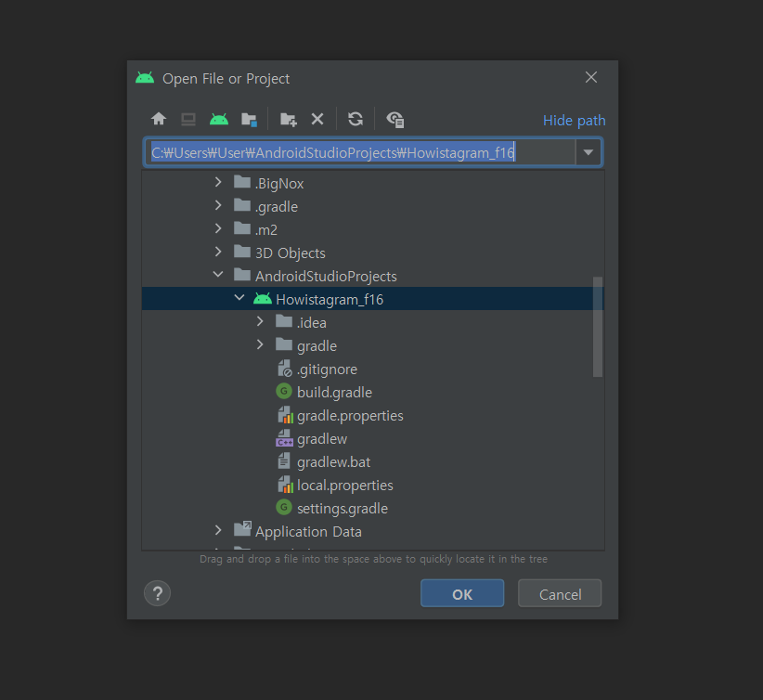Viewport: 763px width, 700px height.
Task: Delete selected item with X toolbar icon
Action: coord(317,119)
